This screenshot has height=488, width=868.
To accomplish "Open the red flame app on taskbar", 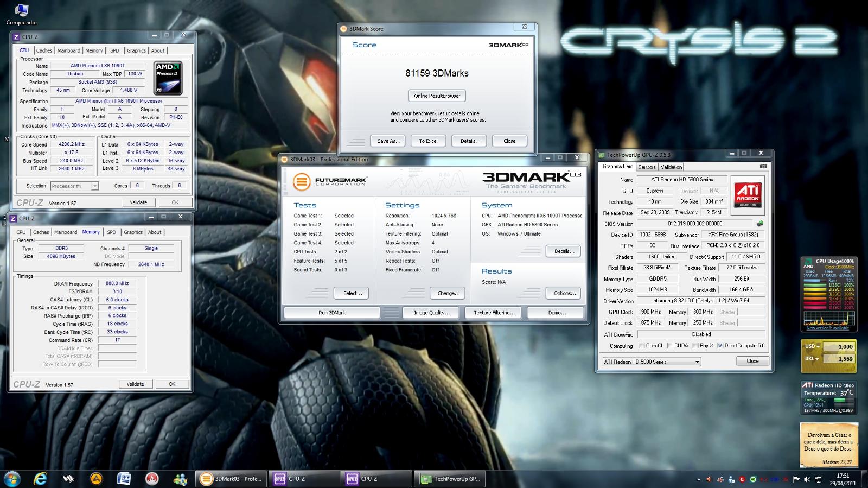I will pos(152,479).
